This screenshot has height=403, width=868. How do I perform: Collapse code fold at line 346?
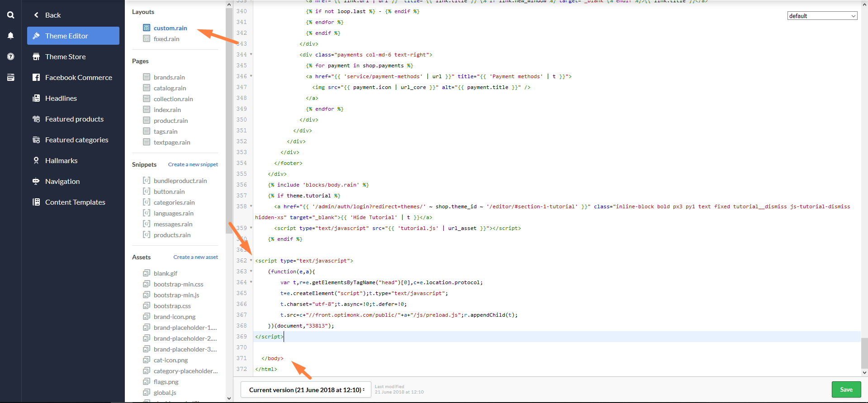click(x=251, y=76)
